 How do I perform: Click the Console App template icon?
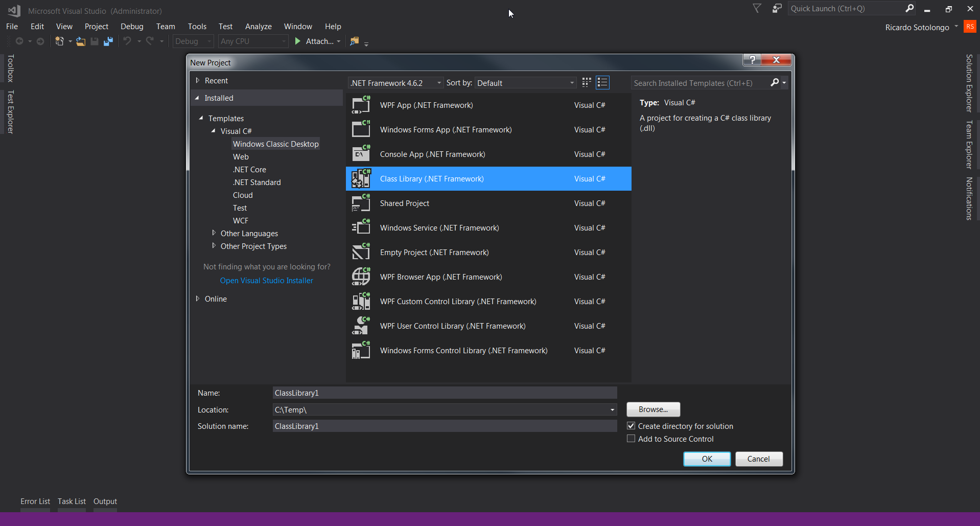click(x=361, y=154)
